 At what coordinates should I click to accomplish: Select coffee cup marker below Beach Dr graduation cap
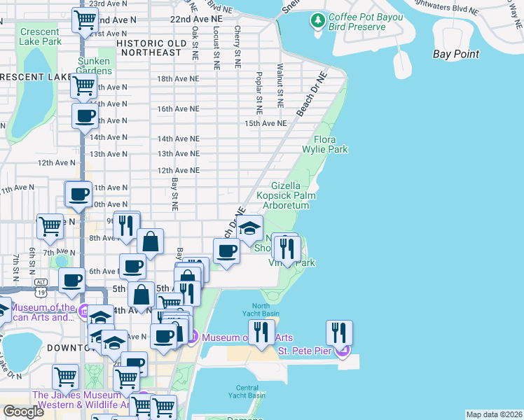pos(226,253)
